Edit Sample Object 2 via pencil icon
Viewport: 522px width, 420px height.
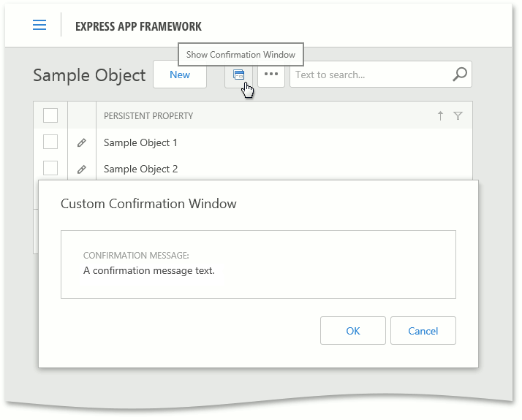coord(82,169)
